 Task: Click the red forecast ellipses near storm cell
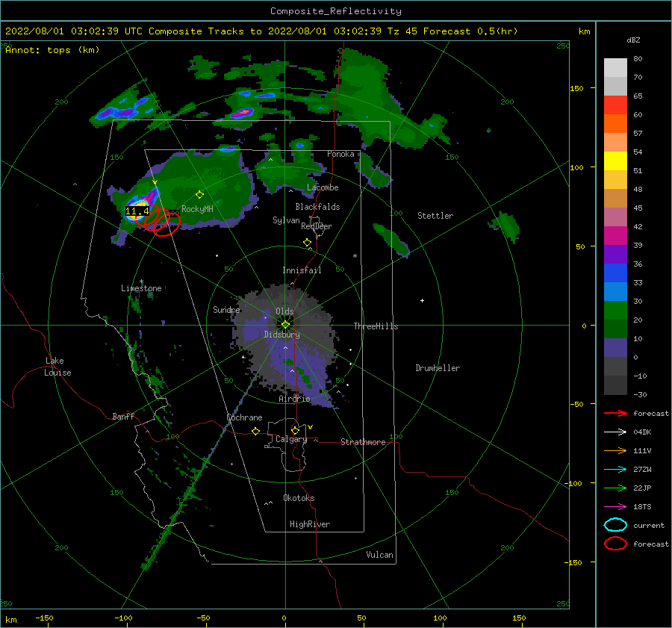click(x=161, y=221)
